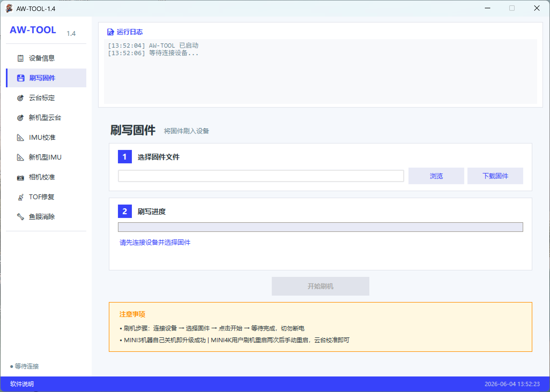The height and width of the screenshot is (392, 550).
Task: Click the 等待连接 status indicator
Action: 24,366
